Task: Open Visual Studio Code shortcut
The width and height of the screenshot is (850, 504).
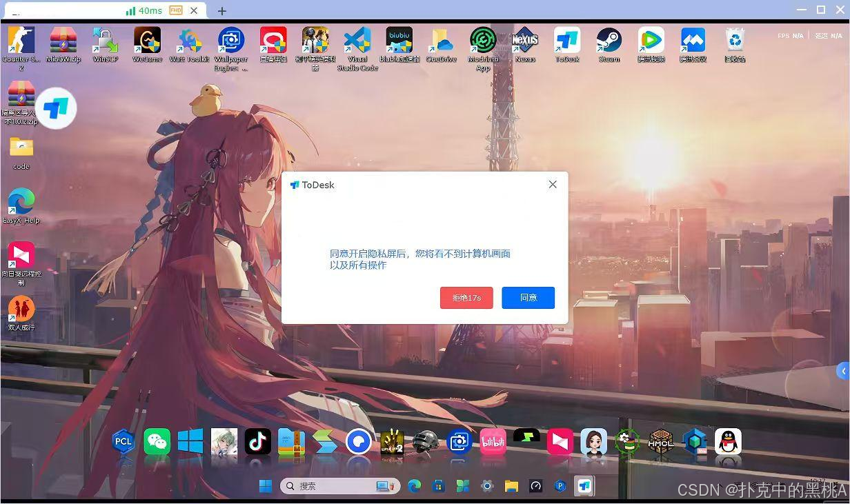Action: 357,48
